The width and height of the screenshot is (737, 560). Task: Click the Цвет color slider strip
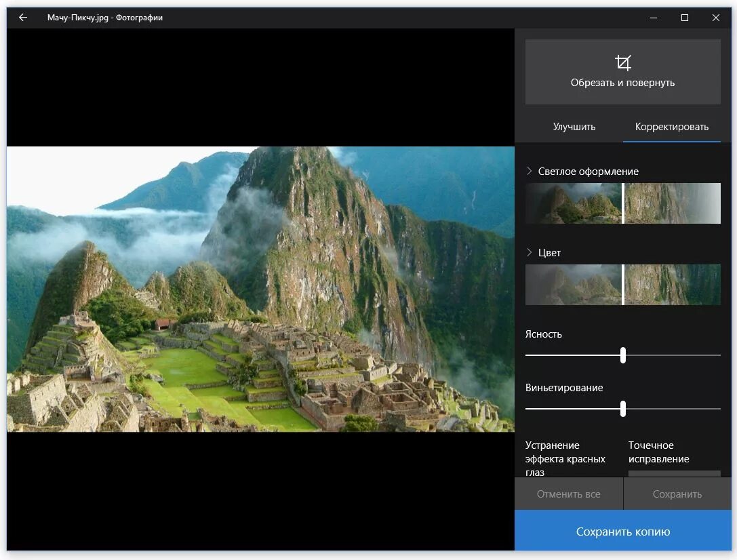(x=623, y=285)
